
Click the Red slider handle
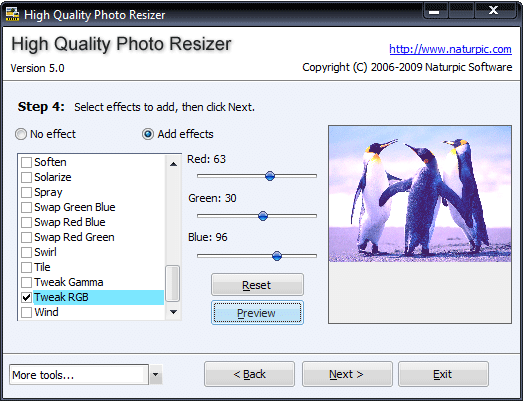click(x=270, y=176)
